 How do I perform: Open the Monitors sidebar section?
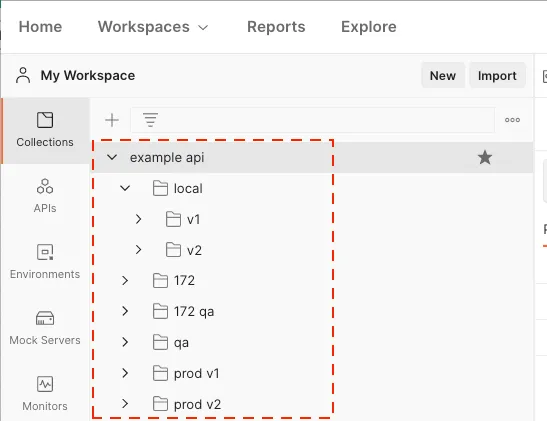[x=45, y=393]
